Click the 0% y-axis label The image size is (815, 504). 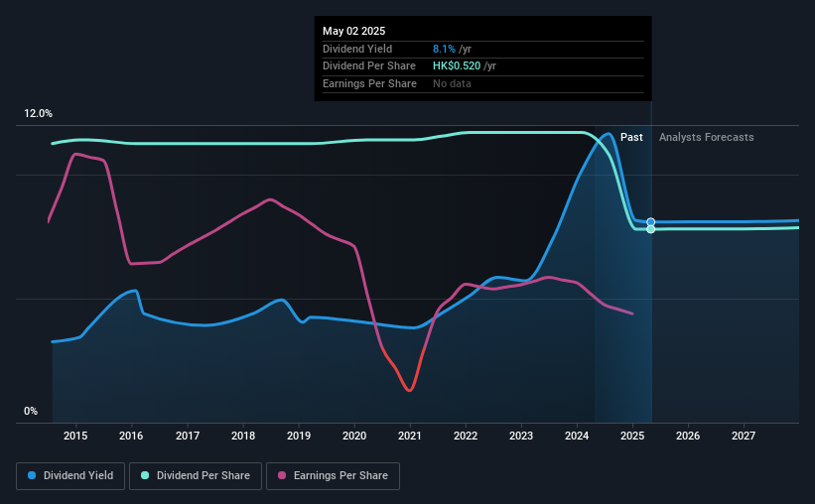(x=31, y=411)
